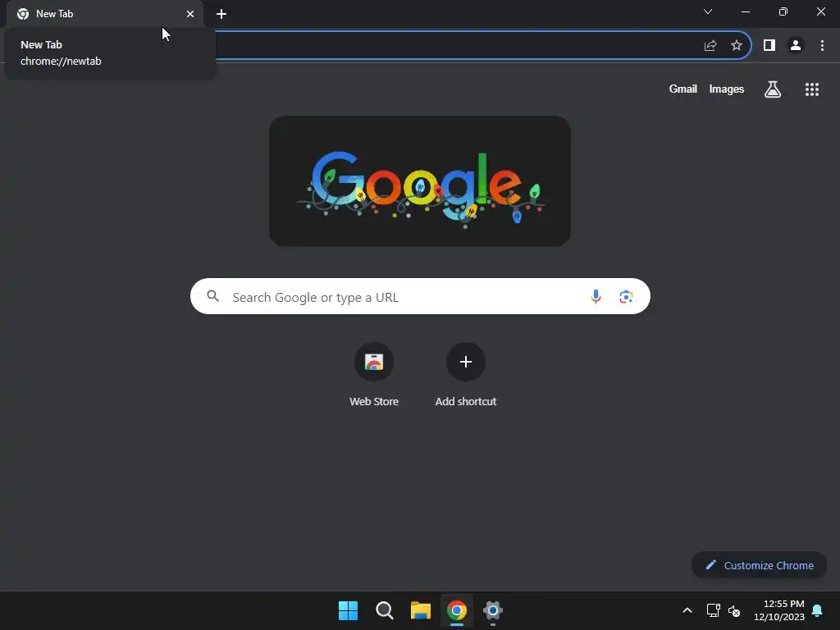Open the Images link
Screen dimensions: 840x630
click(727, 89)
